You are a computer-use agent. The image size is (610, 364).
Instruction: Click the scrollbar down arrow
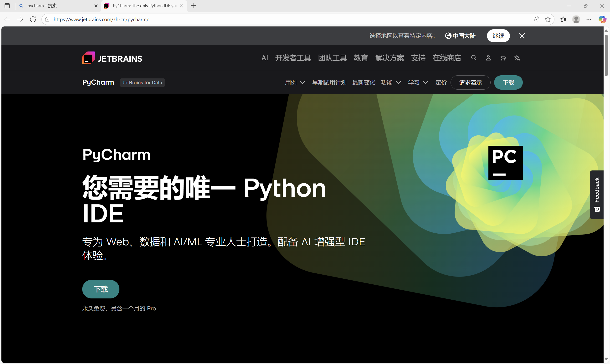click(x=606, y=359)
